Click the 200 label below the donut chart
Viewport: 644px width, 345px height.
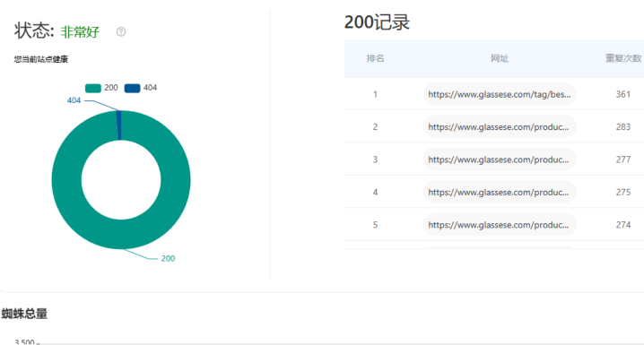pyautogui.click(x=168, y=258)
